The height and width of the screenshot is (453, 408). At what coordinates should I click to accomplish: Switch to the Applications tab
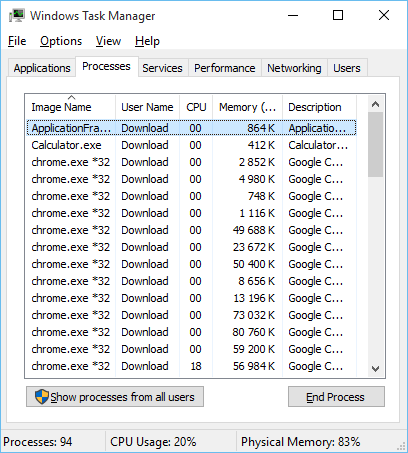[42, 68]
